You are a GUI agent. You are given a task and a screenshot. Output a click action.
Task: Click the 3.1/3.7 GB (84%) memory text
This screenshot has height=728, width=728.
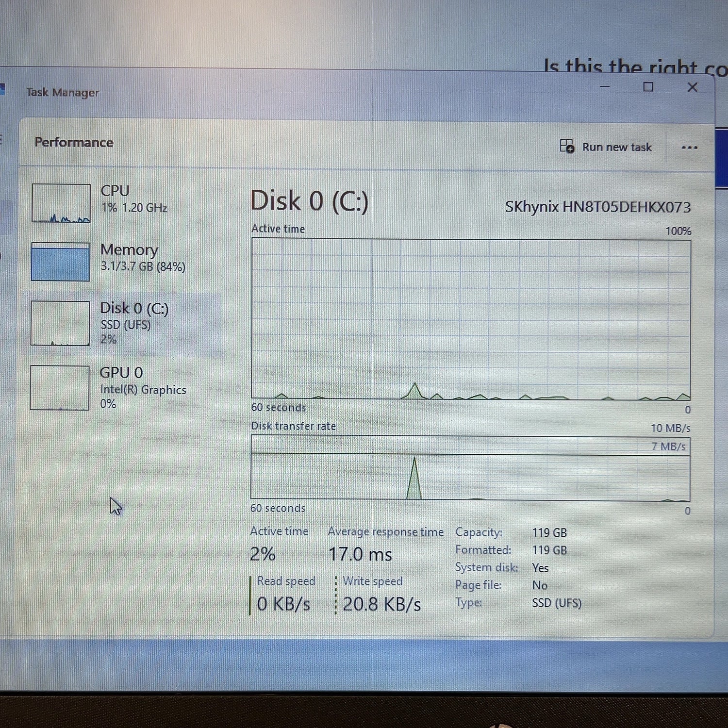pyautogui.click(x=143, y=266)
